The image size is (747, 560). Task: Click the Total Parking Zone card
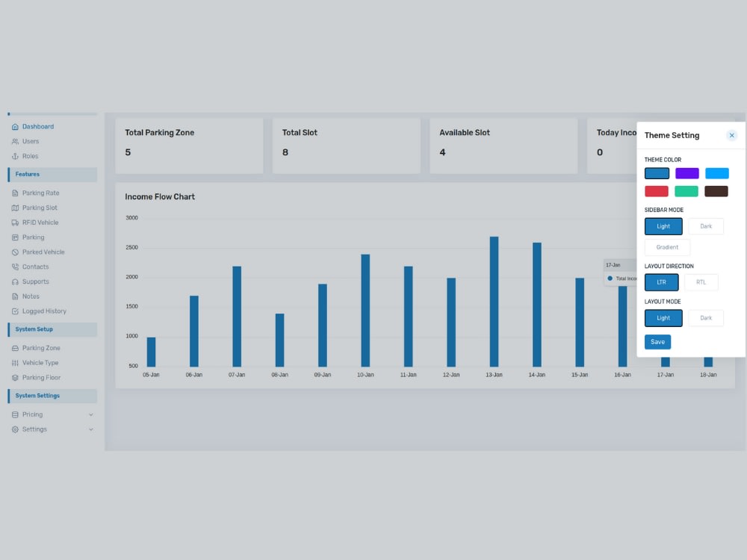pos(189,146)
